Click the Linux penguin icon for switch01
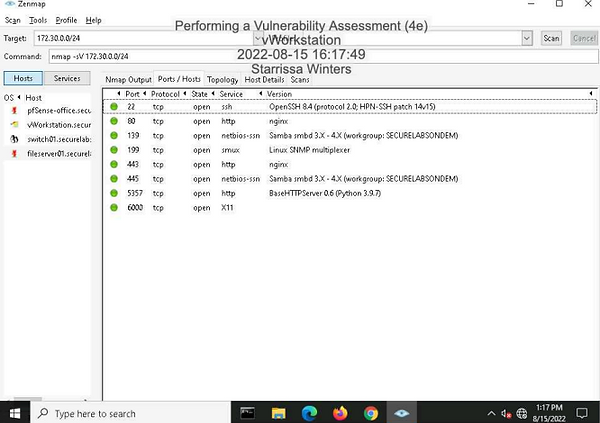 pos(14,139)
